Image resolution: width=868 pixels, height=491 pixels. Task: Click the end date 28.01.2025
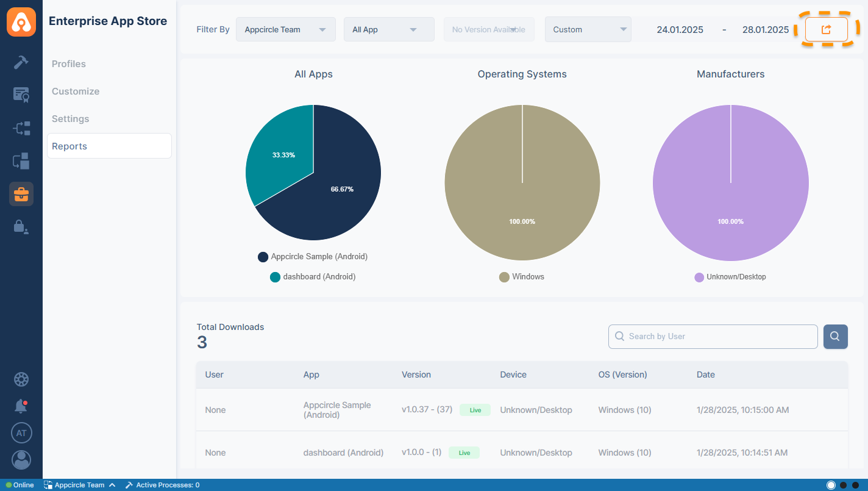(766, 30)
